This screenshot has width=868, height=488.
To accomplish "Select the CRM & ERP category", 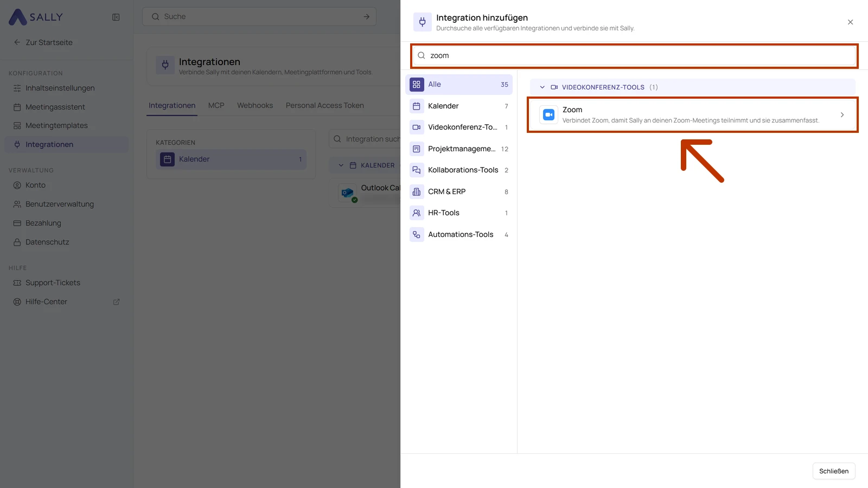I will pos(459,192).
